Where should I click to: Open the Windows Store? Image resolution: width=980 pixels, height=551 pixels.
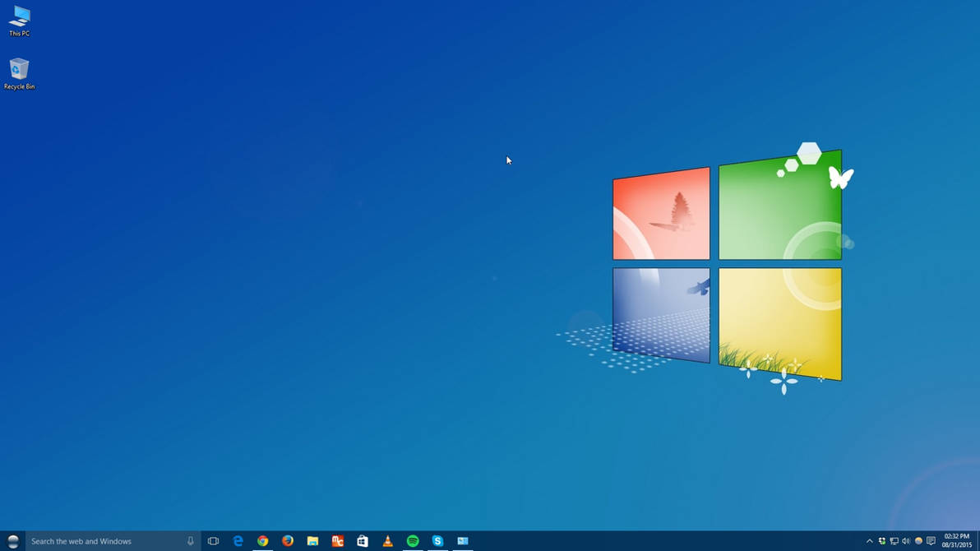(x=362, y=541)
